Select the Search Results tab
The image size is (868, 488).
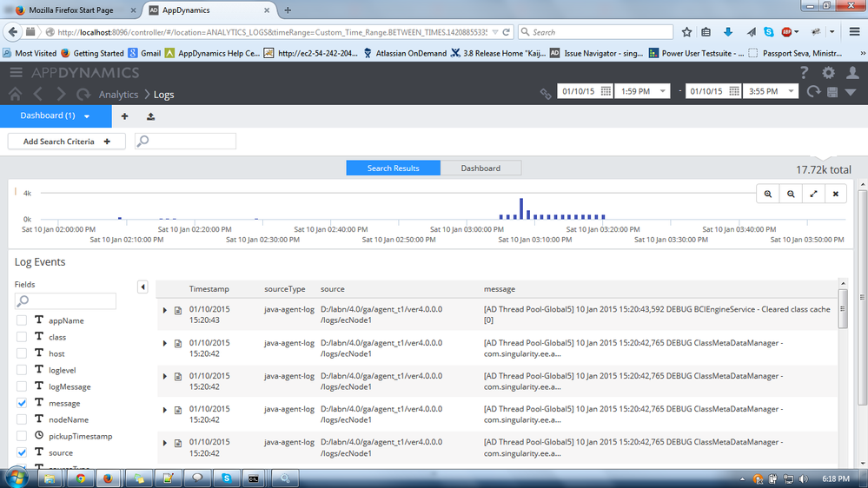pyautogui.click(x=393, y=168)
